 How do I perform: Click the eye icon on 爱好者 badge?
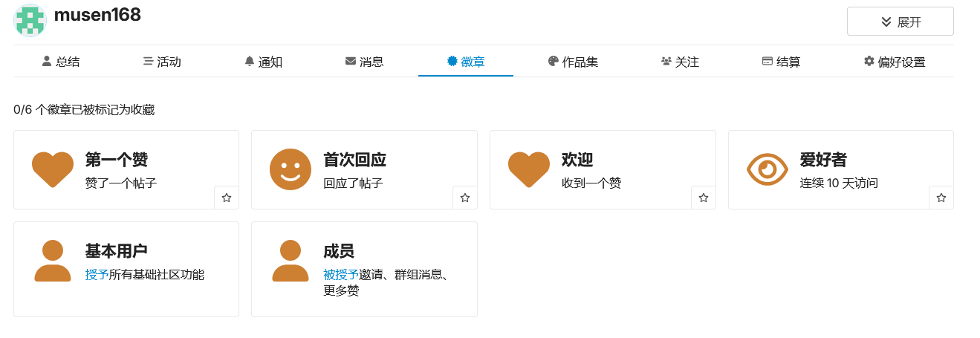click(x=767, y=169)
